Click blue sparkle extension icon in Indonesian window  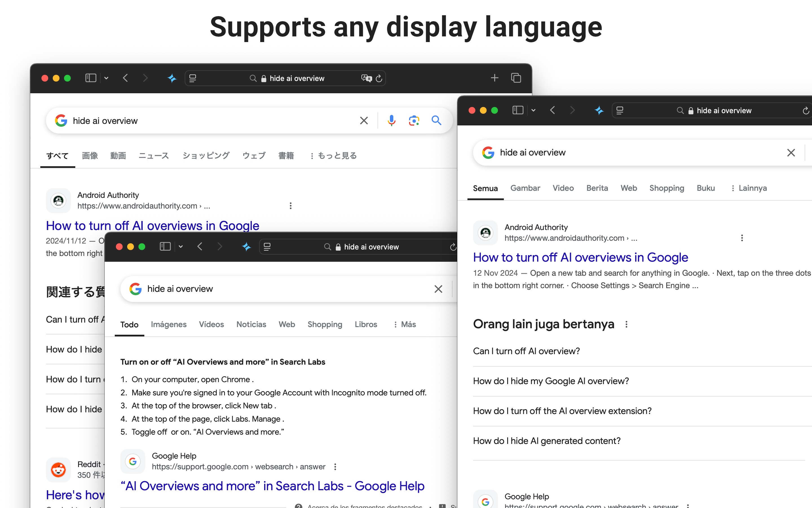599,111
